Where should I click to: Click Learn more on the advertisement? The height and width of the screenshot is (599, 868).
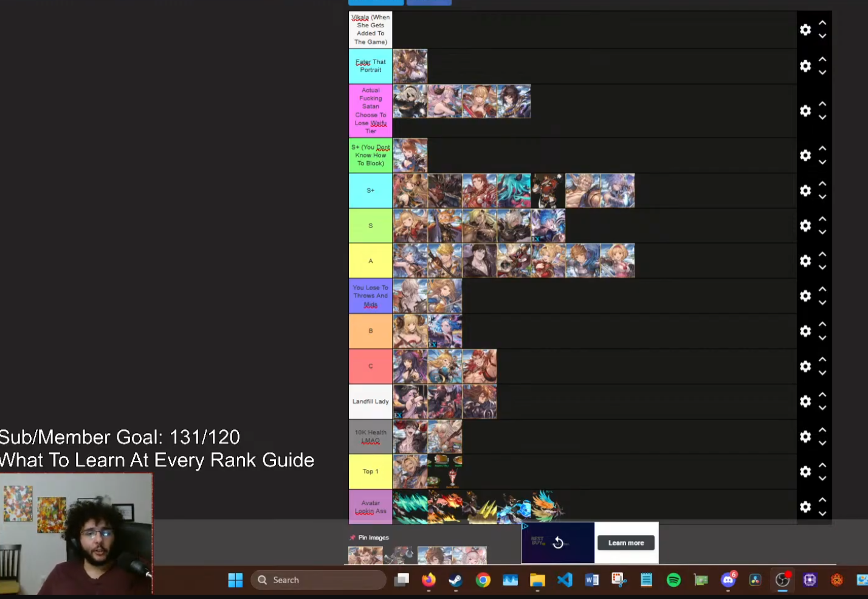coord(626,543)
